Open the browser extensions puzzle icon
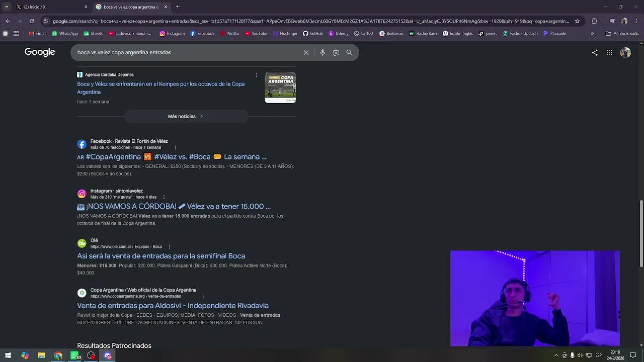The height and width of the screenshot is (362, 644). coord(594,21)
